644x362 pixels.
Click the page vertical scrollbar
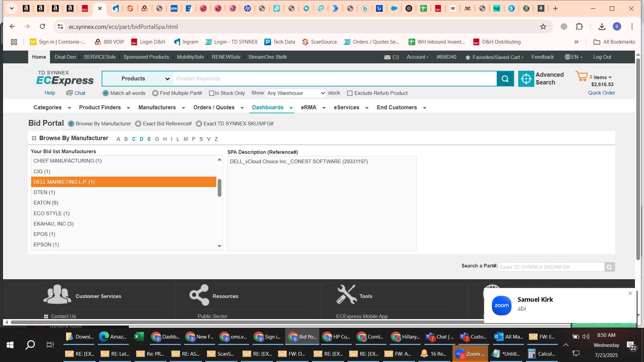pos(638,159)
